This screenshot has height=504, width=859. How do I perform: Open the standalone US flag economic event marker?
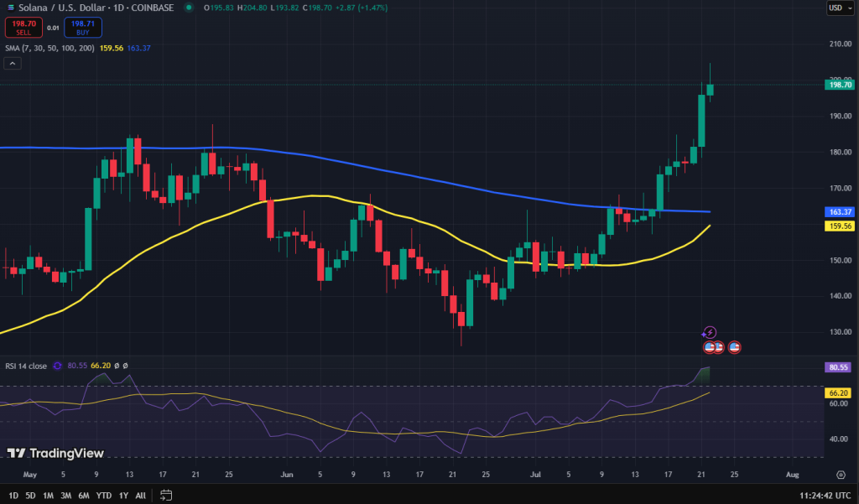(x=734, y=347)
